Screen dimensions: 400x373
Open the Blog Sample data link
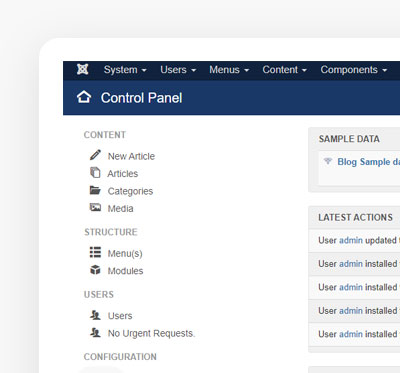[x=368, y=162]
